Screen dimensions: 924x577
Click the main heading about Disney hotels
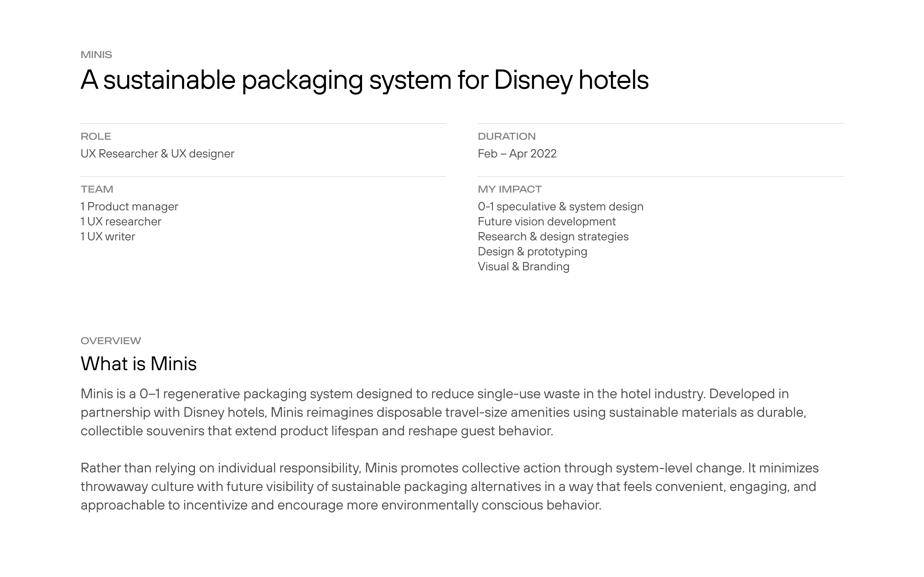pyautogui.click(x=364, y=80)
